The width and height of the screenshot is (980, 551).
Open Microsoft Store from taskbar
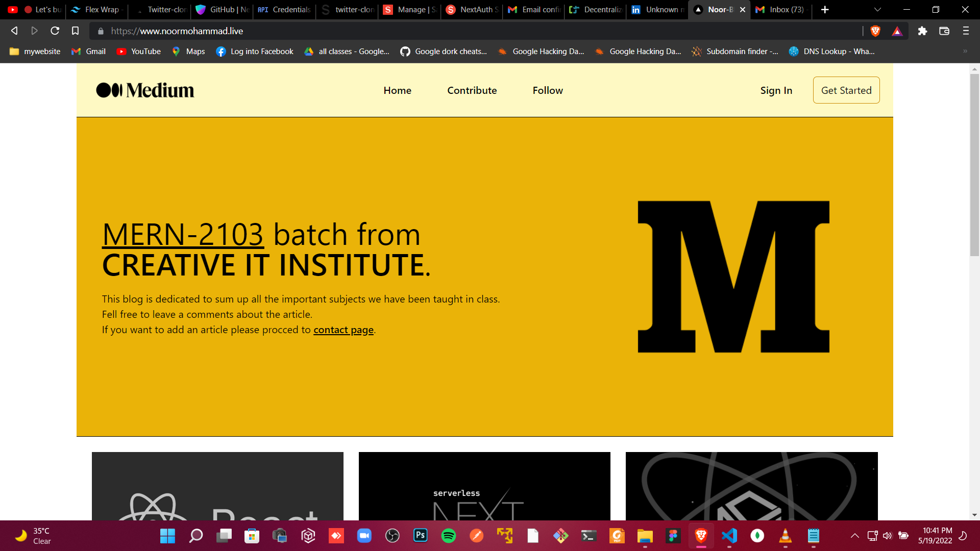coord(252,536)
